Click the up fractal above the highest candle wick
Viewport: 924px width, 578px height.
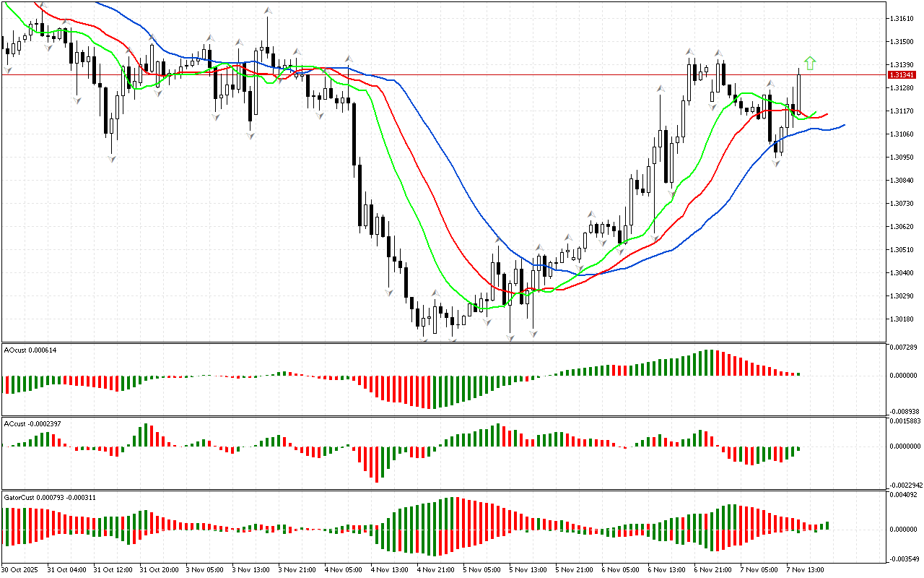point(268,12)
